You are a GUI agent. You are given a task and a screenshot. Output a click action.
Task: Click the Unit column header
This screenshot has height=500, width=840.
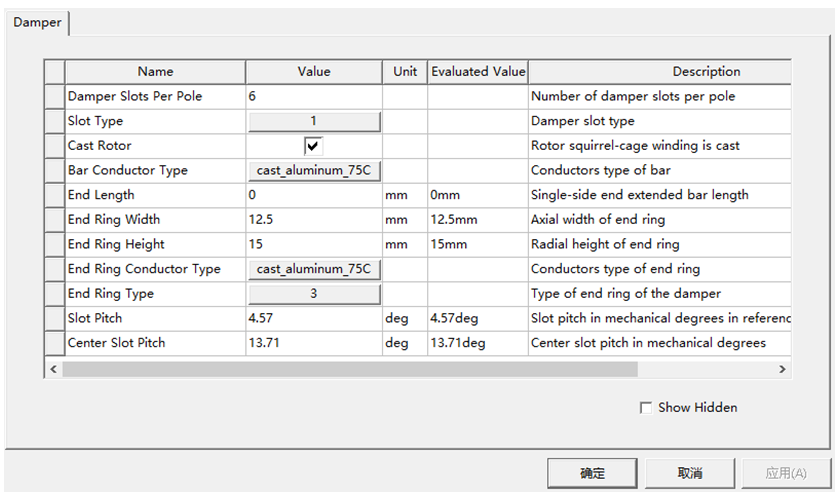pyautogui.click(x=405, y=72)
